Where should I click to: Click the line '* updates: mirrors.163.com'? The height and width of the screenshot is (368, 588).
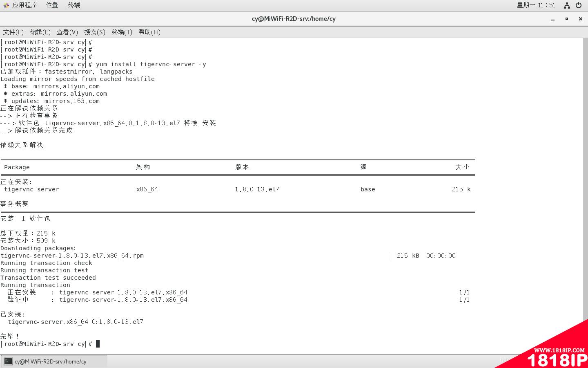(51, 101)
